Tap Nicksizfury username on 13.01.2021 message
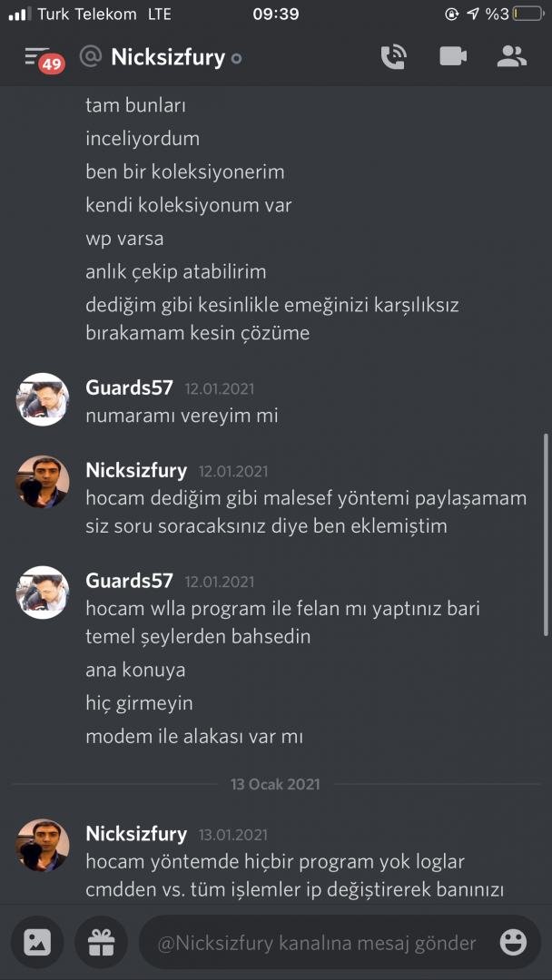The height and width of the screenshot is (980, 552). [136, 834]
